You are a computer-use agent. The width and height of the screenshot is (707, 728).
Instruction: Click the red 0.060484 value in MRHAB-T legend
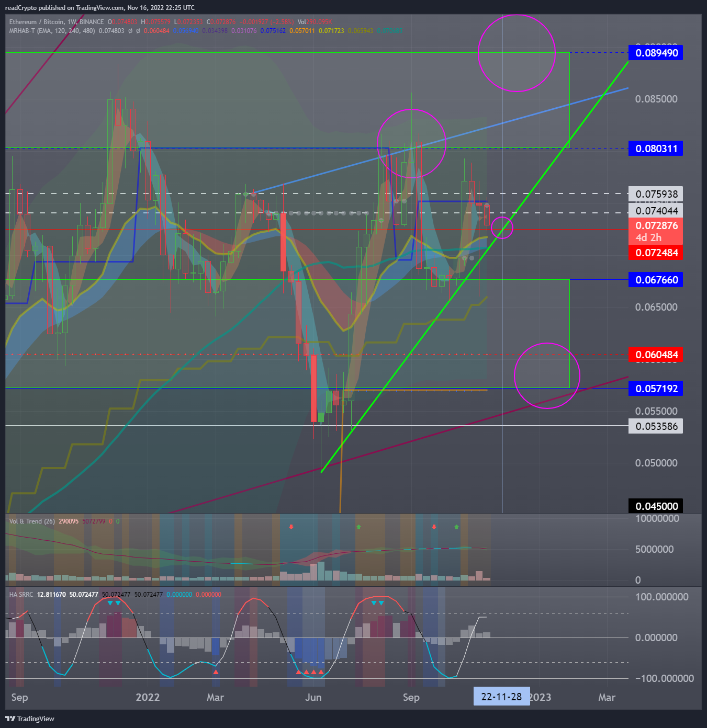(x=156, y=31)
